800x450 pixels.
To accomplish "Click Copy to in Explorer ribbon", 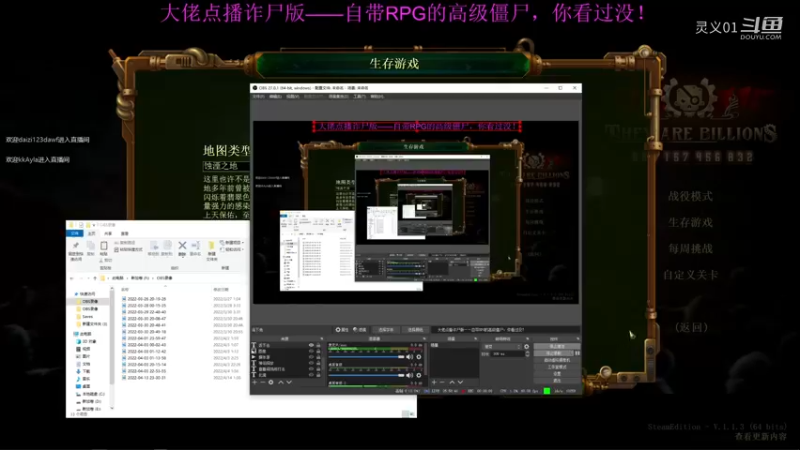I will pyautogui.click(x=167, y=248).
